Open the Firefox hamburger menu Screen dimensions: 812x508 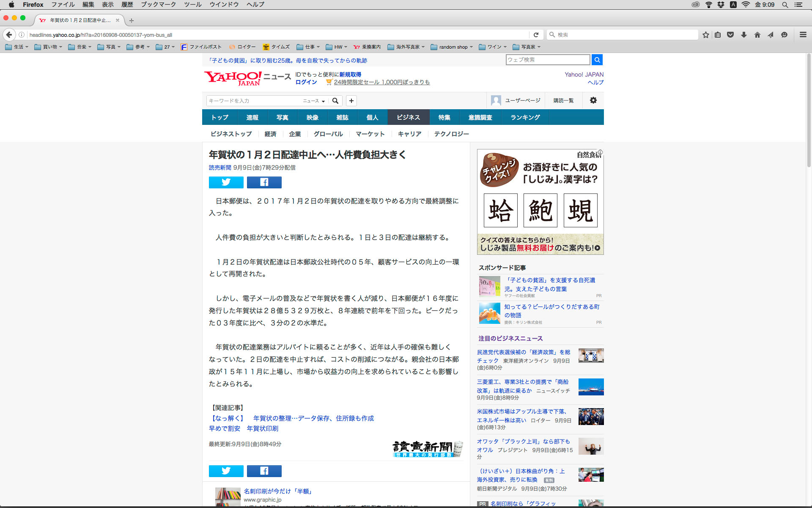(803, 35)
